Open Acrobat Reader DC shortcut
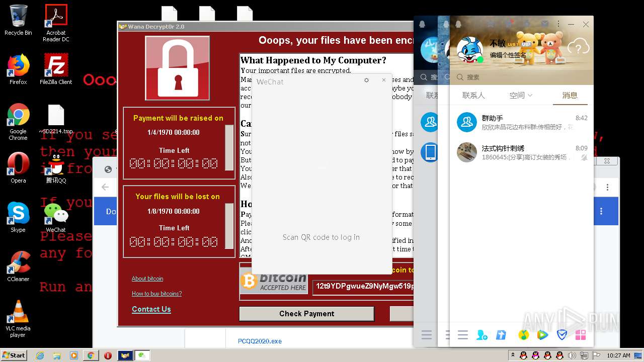 point(56,23)
